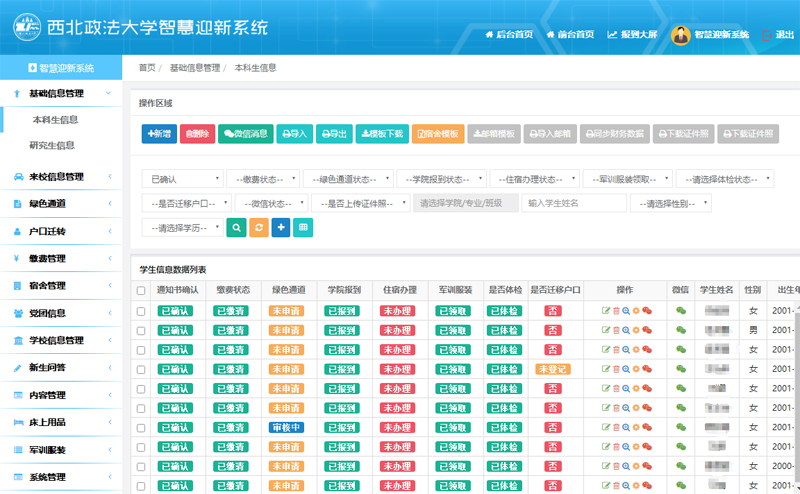Check the third student row checkbox
This screenshot has height=494, width=800.
point(141,350)
